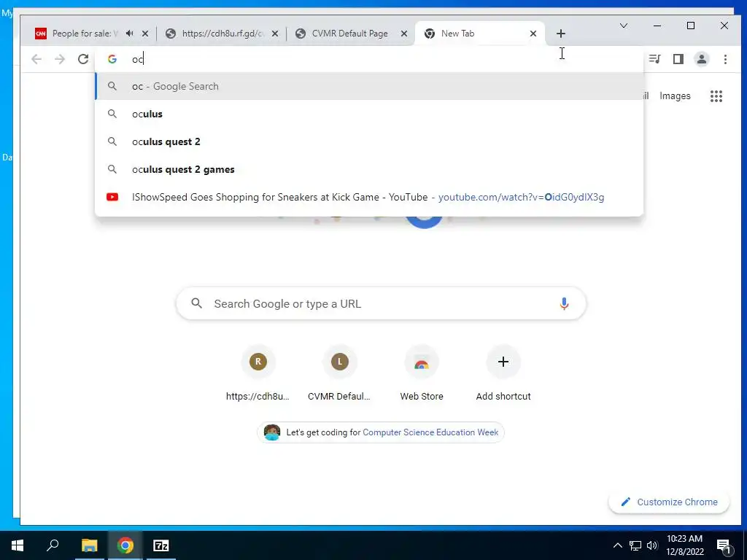Click the address bar text field

click(x=369, y=59)
